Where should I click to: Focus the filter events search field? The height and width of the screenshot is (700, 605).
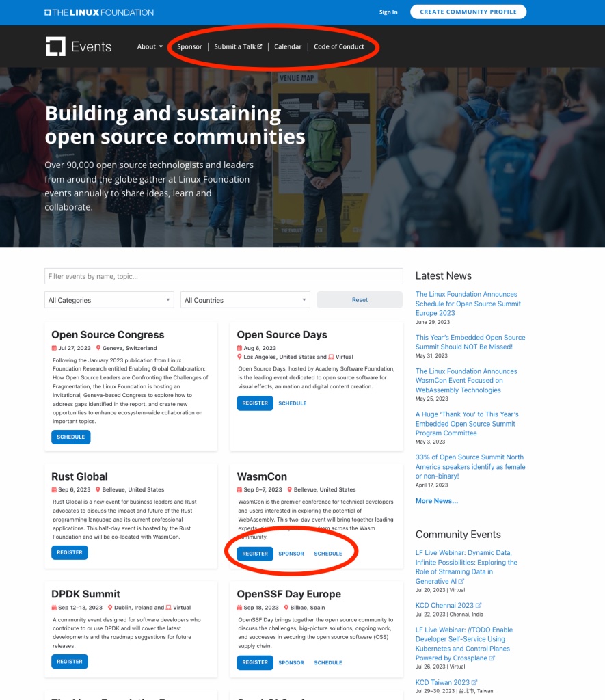224,276
